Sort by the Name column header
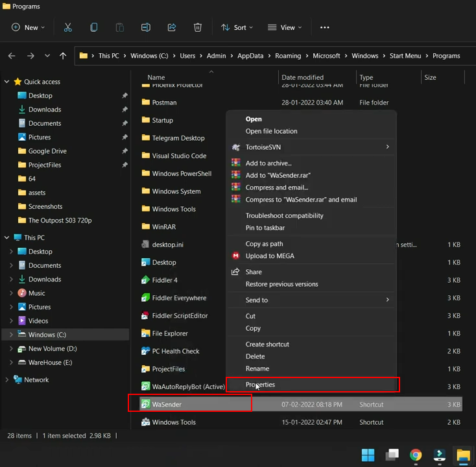 156,77
